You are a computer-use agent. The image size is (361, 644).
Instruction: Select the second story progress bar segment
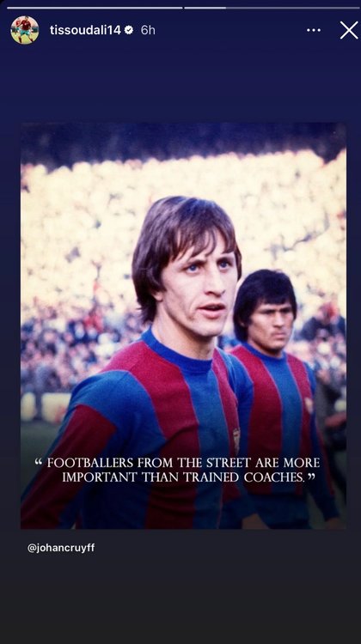tap(272, 8)
